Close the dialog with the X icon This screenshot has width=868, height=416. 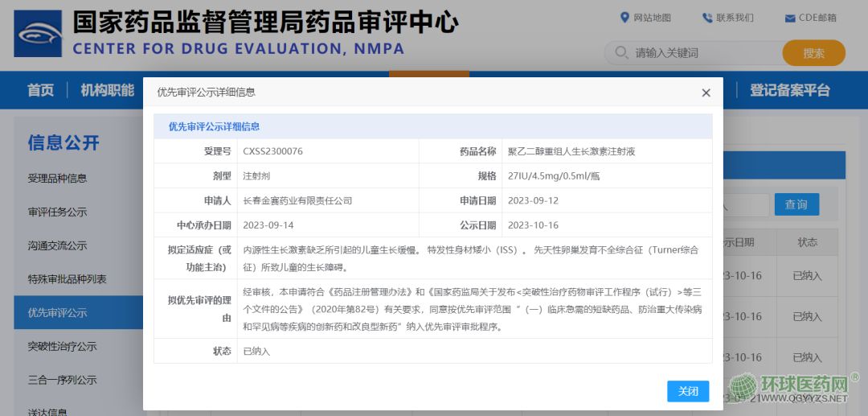pos(706,93)
